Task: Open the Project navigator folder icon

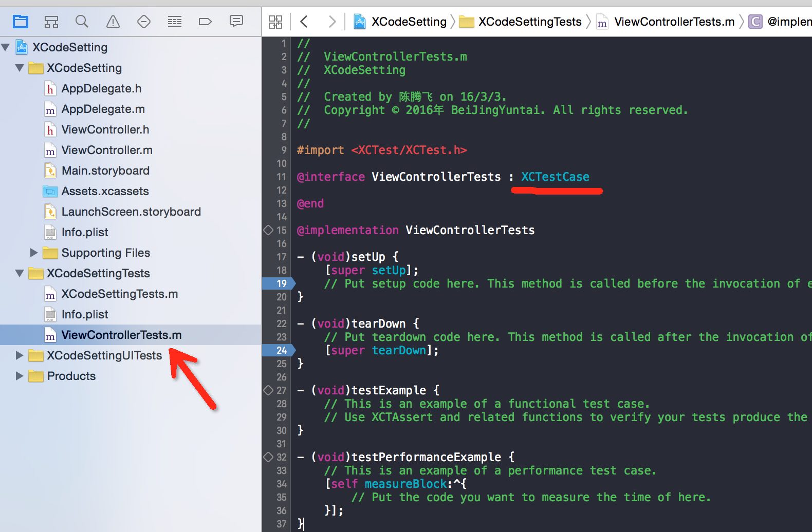Action: [21, 22]
